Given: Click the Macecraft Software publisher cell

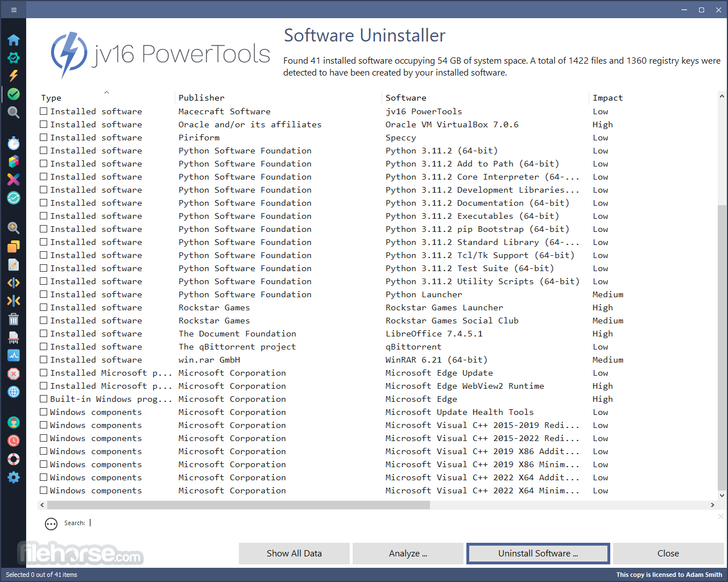Looking at the screenshot, I should tap(225, 111).
